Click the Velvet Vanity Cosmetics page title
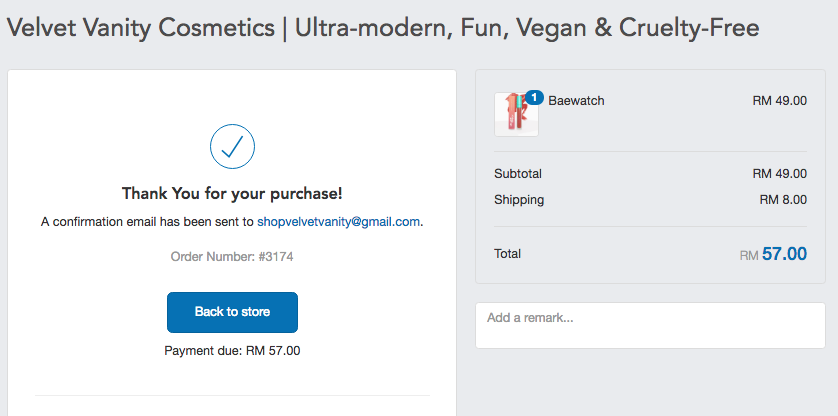The height and width of the screenshot is (416, 838). pos(383,27)
